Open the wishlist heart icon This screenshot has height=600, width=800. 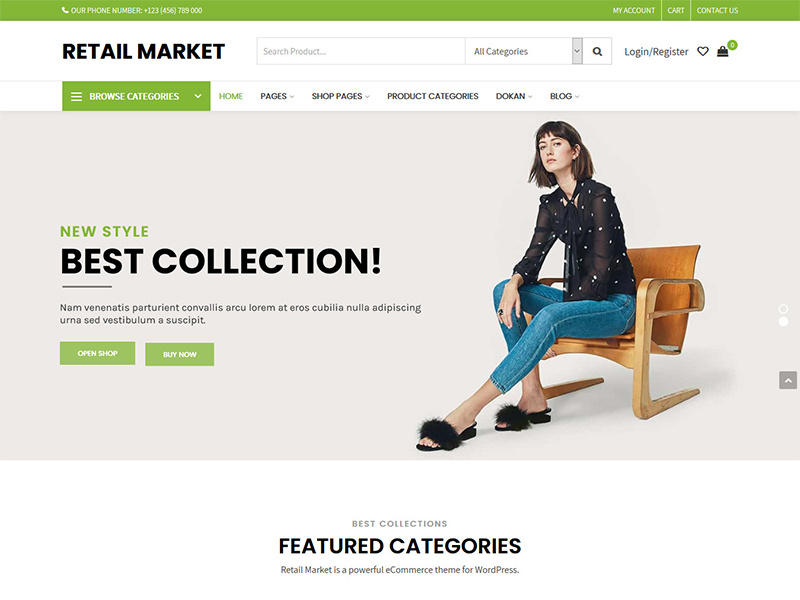[703, 52]
